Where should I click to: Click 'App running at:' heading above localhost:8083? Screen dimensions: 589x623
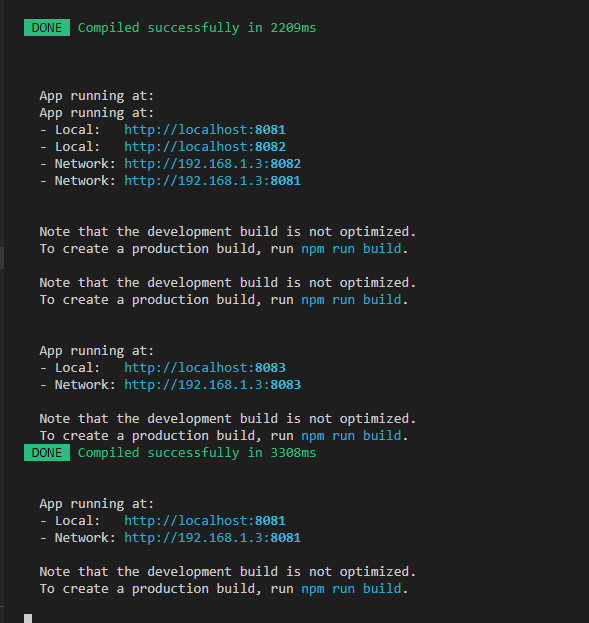click(97, 351)
